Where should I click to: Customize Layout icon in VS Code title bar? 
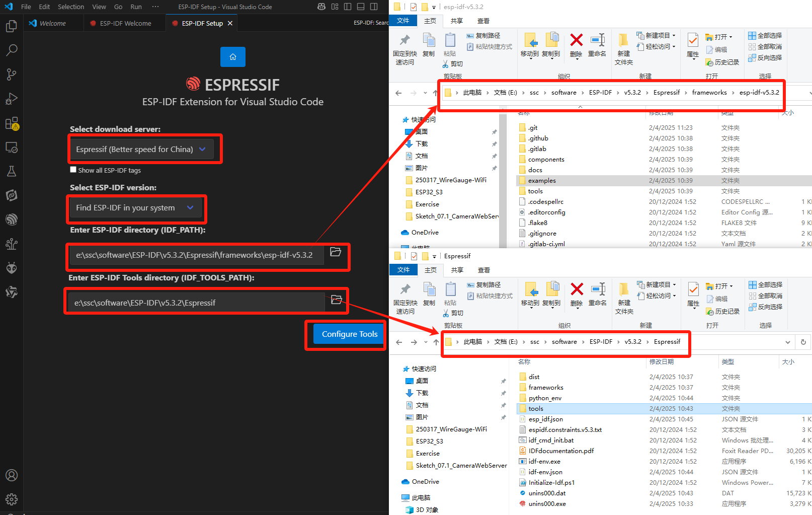coord(335,7)
